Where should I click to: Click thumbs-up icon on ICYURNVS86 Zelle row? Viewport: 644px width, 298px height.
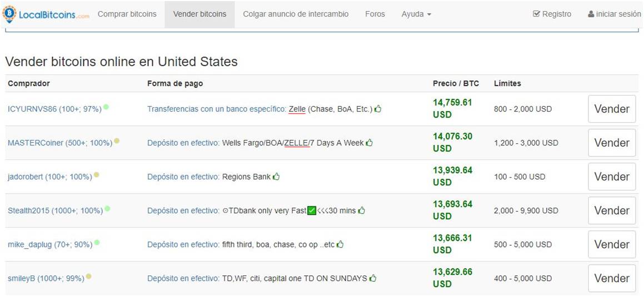(378, 109)
